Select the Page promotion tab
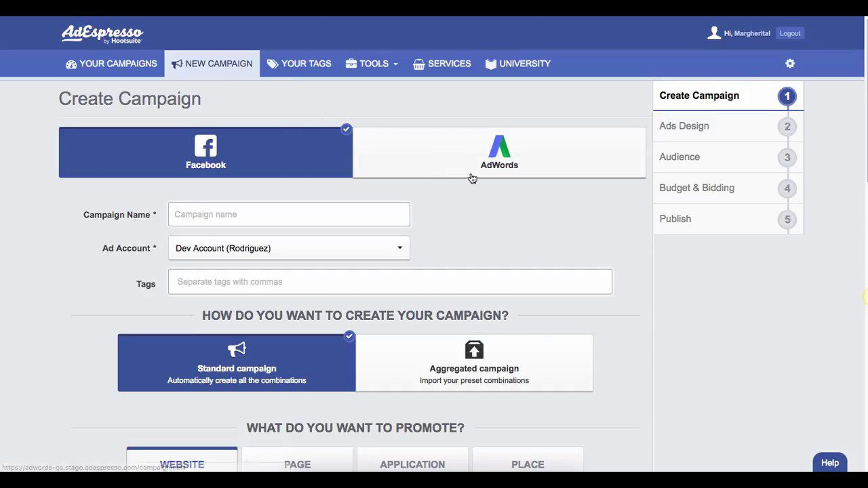Viewport: 868px width, 488px height. [297, 464]
